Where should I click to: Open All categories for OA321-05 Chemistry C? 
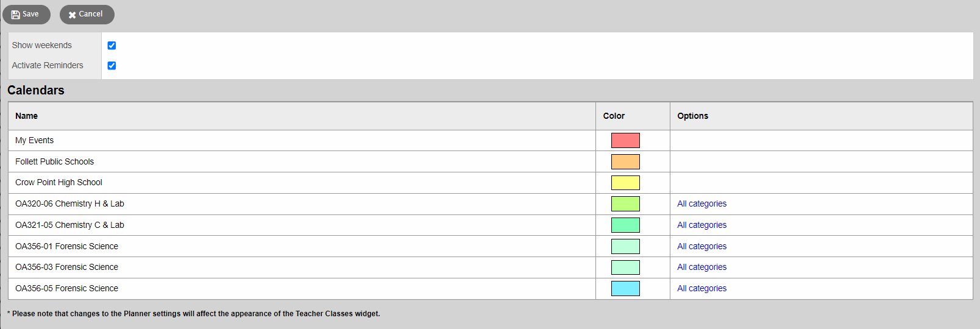point(701,225)
